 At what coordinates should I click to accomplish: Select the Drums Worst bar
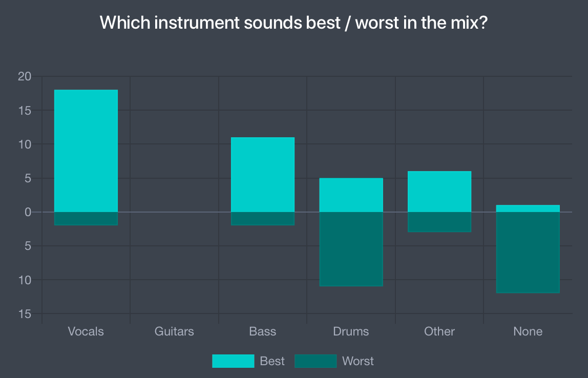click(351, 249)
